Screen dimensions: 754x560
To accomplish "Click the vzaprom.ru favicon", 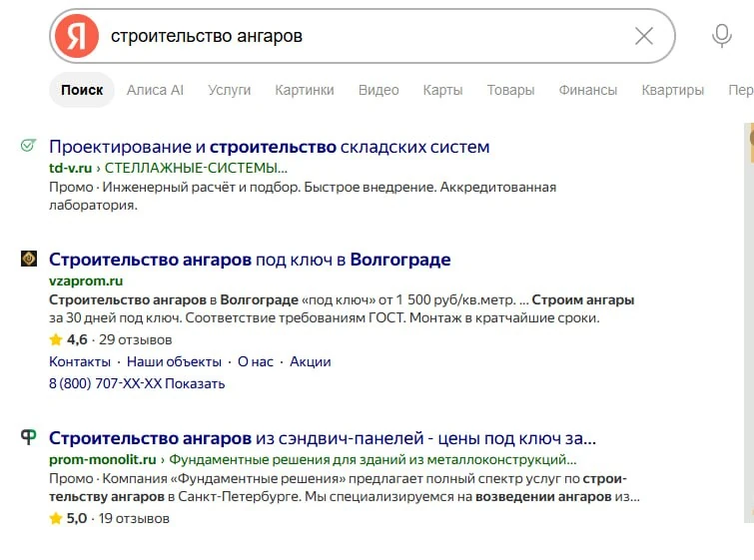I will click(29, 259).
